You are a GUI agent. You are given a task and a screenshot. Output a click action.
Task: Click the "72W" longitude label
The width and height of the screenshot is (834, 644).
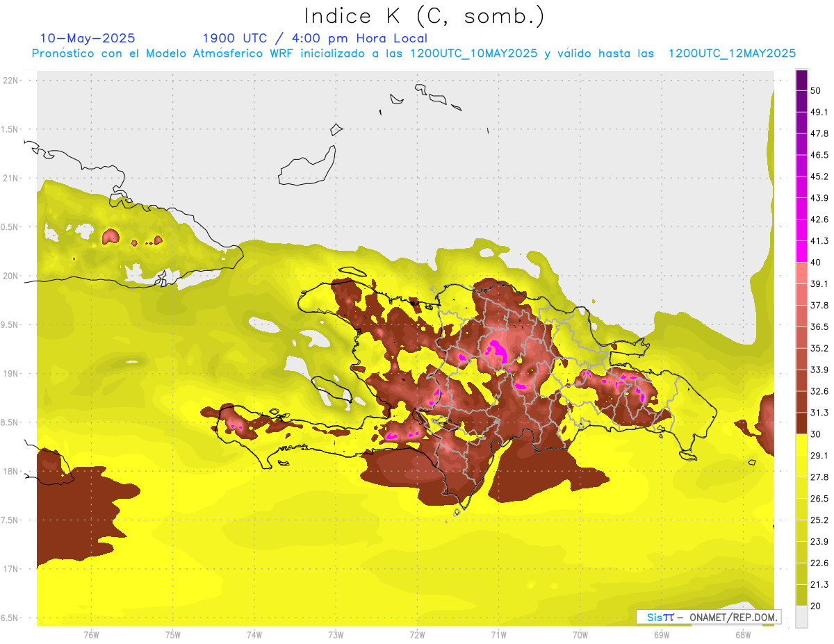[x=417, y=635]
